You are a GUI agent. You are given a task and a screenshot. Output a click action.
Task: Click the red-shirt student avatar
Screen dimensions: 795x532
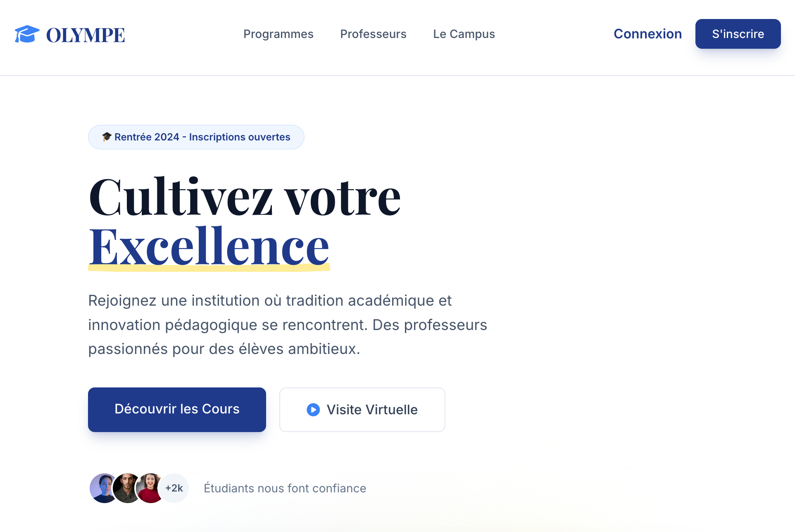pos(150,488)
